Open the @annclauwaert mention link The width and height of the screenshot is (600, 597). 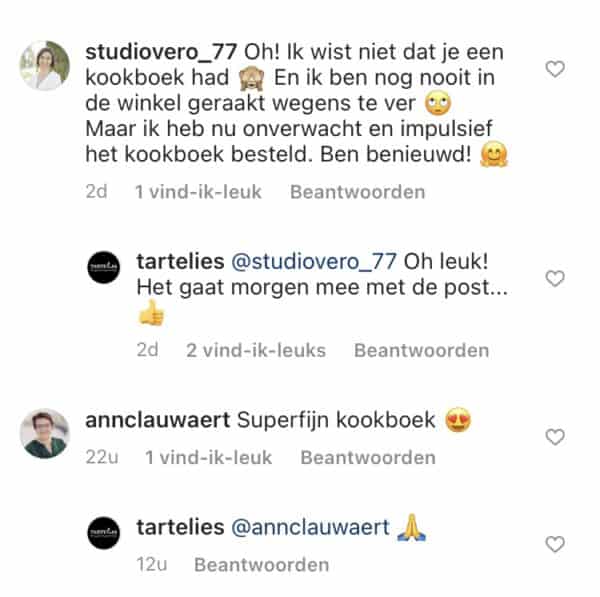[x=310, y=527]
